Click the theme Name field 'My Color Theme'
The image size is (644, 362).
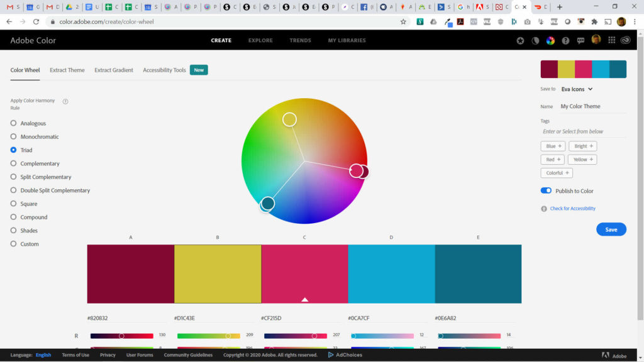coord(593,106)
